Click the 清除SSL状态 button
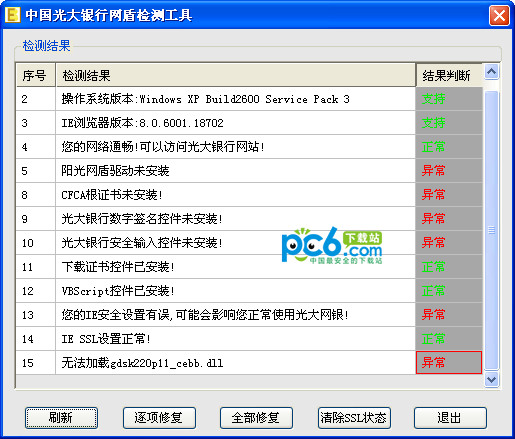The image size is (515, 439). click(x=354, y=418)
